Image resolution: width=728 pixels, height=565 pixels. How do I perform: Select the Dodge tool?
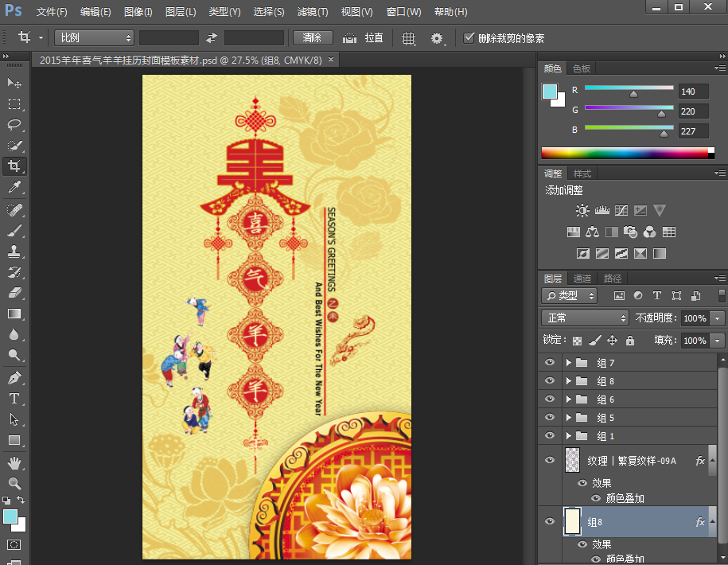pos(14,355)
